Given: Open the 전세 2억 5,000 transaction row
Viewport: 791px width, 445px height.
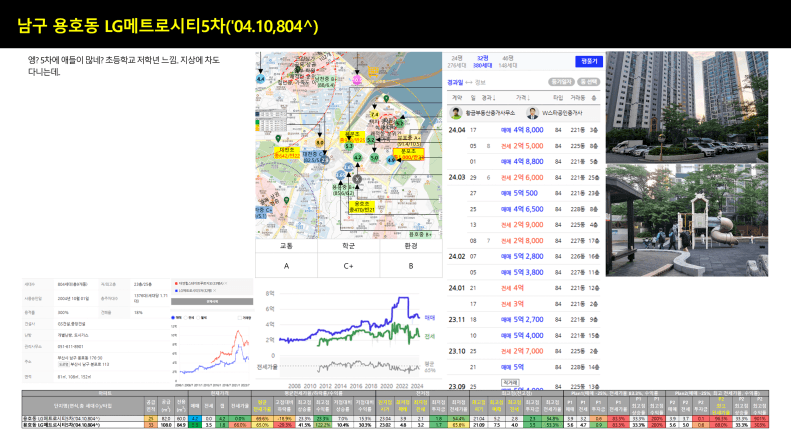Looking at the screenshot, I should pyautogui.click(x=523, y=146).
